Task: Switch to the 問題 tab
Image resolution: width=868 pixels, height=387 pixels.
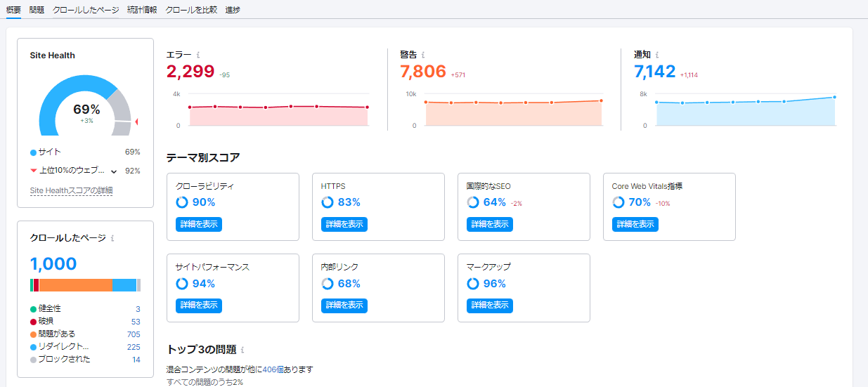Action: coord(37,10)
